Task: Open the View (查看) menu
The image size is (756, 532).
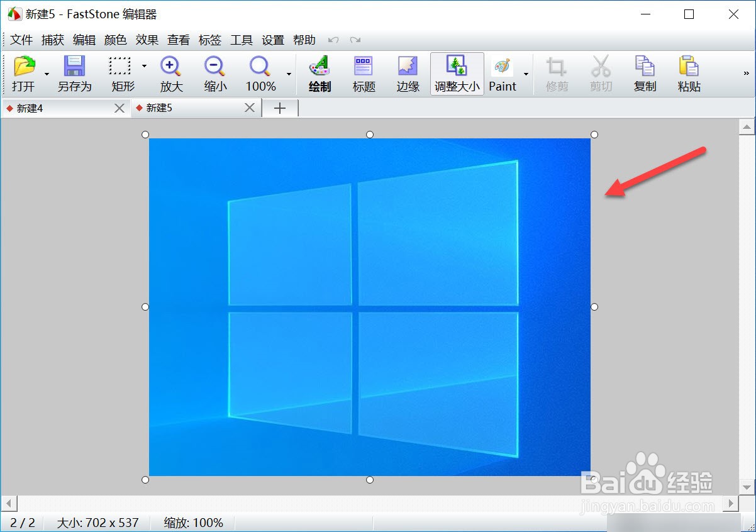Action: coord(179,40)
